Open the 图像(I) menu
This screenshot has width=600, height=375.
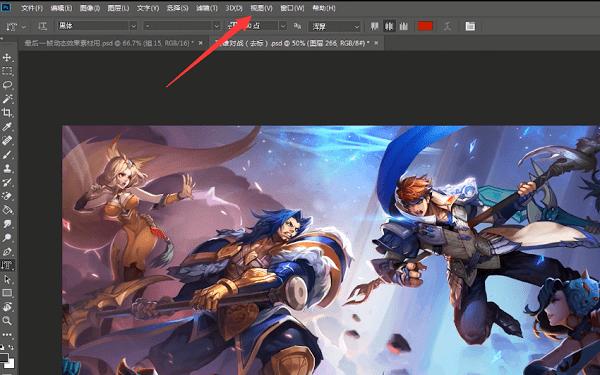(90, 8)
